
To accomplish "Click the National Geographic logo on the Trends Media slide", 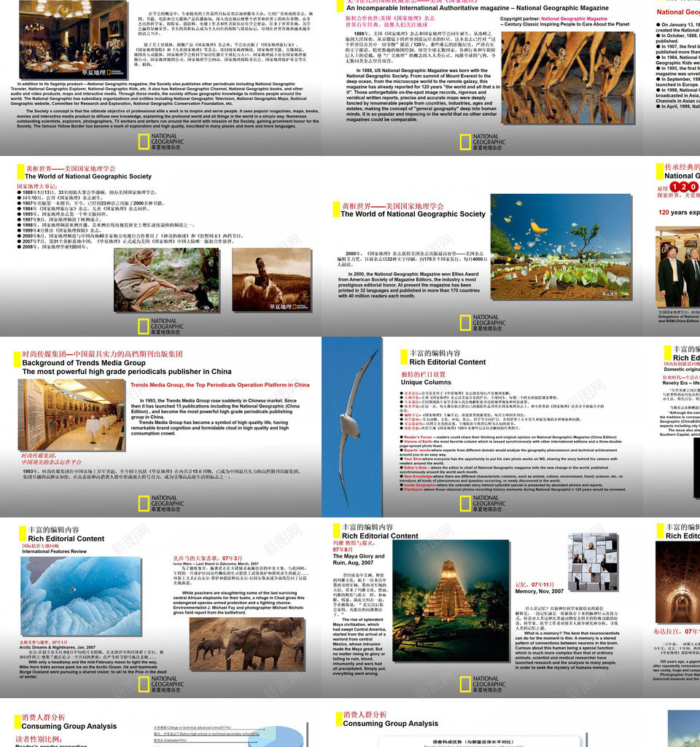I will (160, 504).
